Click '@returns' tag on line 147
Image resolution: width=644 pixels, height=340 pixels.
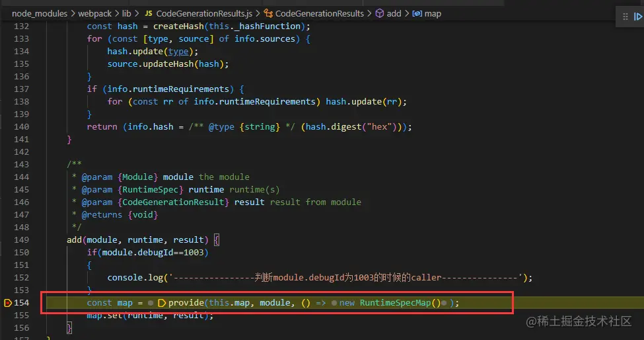point(102,214)
